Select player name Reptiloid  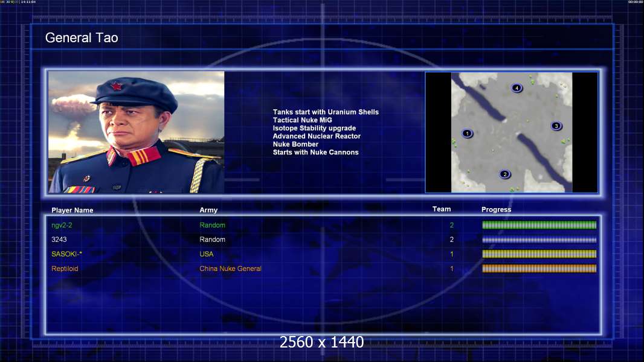(65, 268)
